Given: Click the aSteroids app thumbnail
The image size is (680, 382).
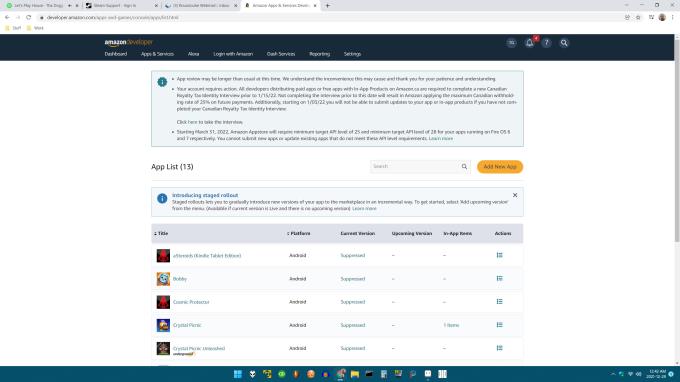Looking at the screenshot, I should pyautogui.click(x=163, y=255).
